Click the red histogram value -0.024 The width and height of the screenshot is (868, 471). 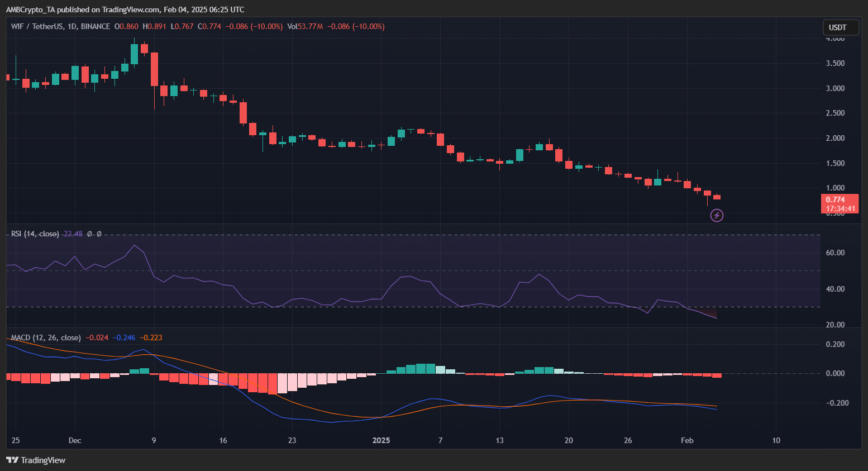click(97, 337)
